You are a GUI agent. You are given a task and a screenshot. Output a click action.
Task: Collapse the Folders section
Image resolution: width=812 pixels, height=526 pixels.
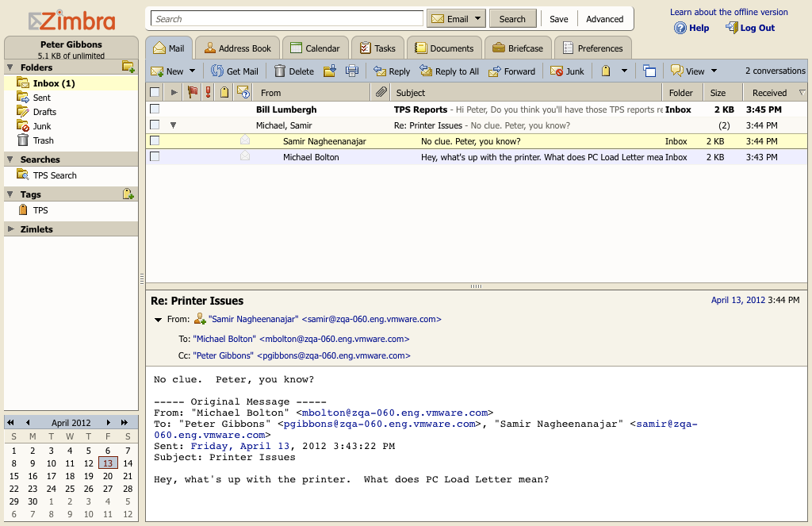pos(10,67)
